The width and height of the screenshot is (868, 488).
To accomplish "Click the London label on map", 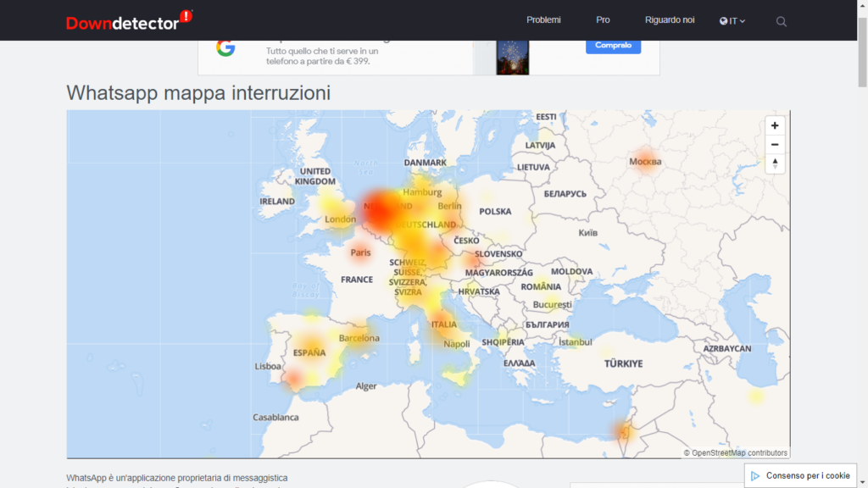I will 341,219.
